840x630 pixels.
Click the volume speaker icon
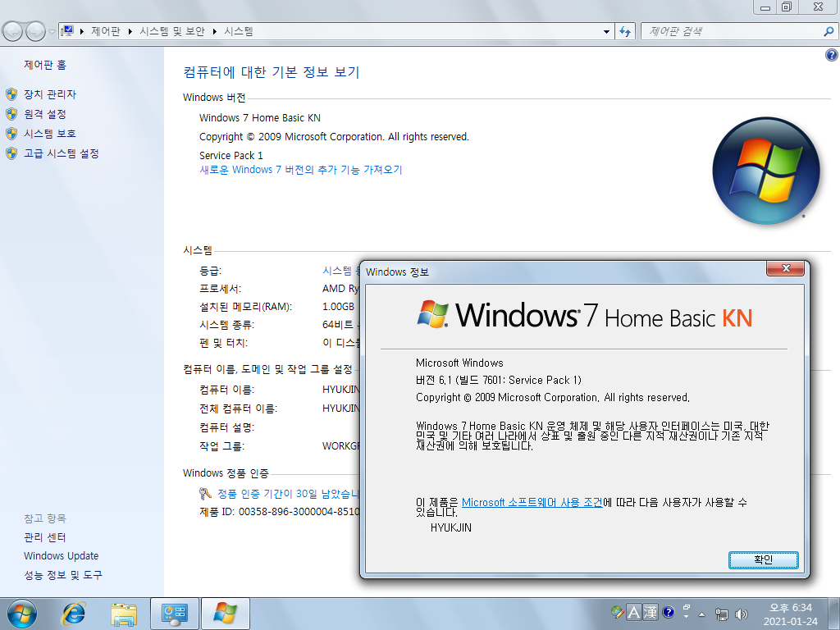[742, 614]
